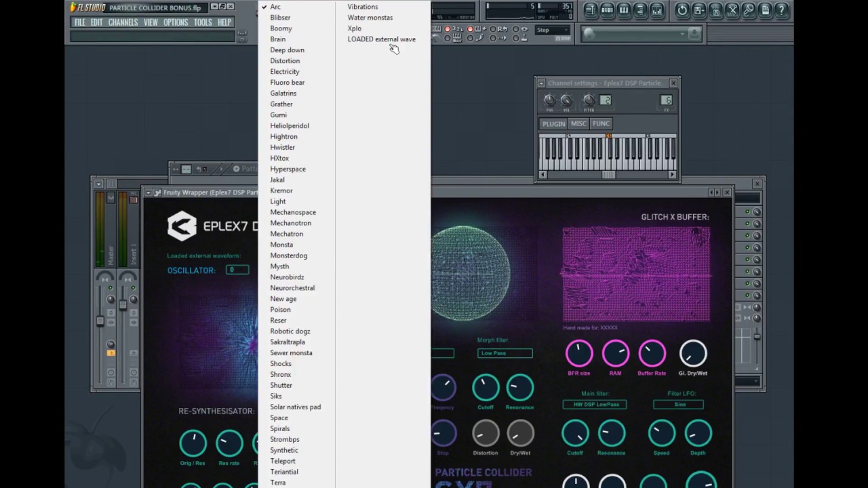Choose LOADED external wave from list
The width and height of the screenshot is (868, 488).
coord(382,39)
